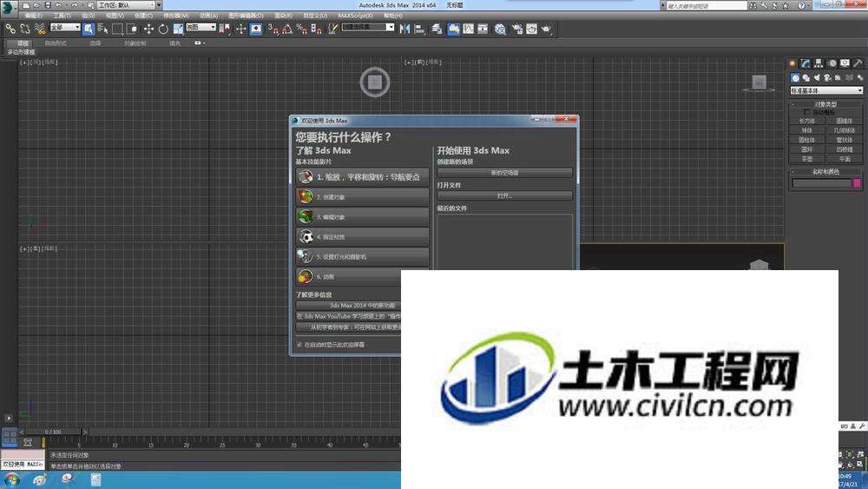Click the Unlink Selection icon
The image size is (868, 489).
click(x=25, y=29)
